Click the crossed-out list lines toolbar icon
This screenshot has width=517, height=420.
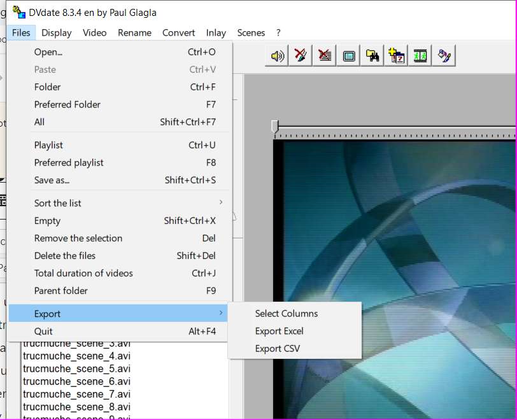click(325, 56)
